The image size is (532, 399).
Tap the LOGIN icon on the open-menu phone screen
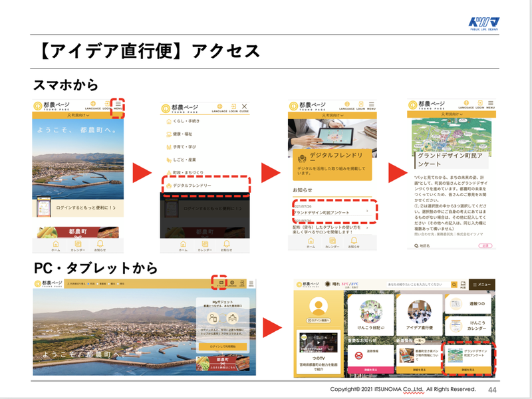233,108
